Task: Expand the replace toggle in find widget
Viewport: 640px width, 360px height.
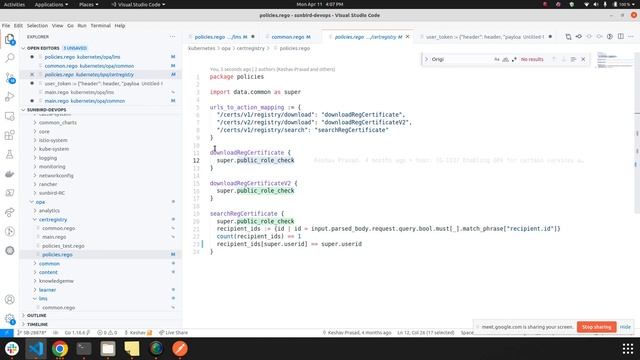Action: [426, 59]
